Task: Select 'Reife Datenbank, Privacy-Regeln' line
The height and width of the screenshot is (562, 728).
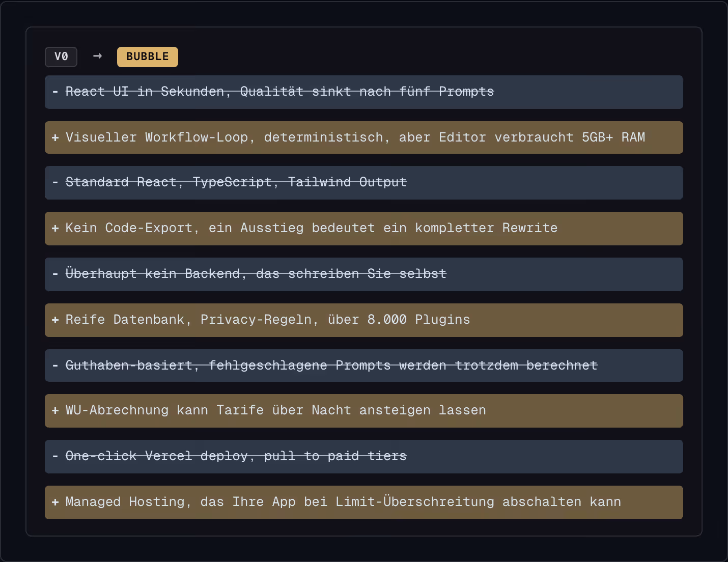Action: pos(364,320)
